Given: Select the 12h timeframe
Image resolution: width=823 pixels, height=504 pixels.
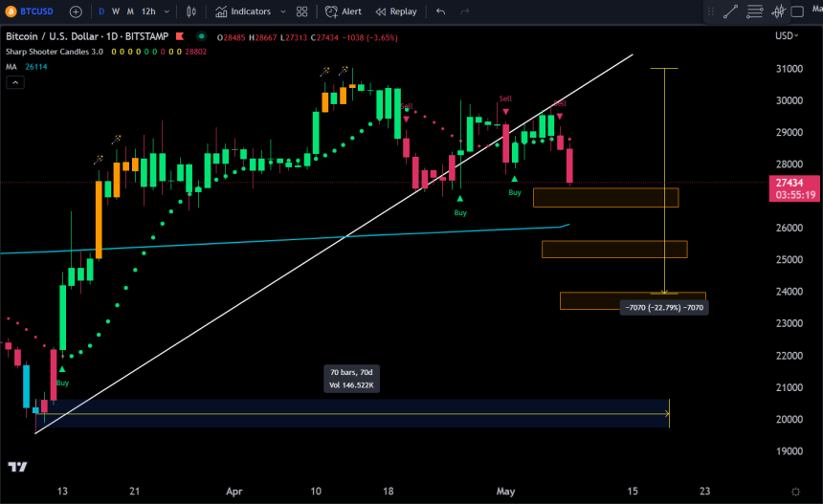Looking at the screenshot, I should pyautogui.click(x=148, y=11).
